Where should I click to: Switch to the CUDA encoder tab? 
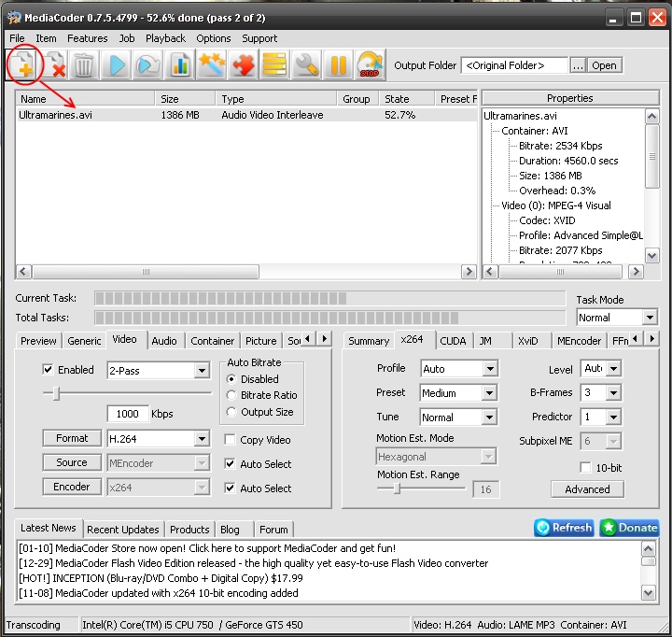453,341
